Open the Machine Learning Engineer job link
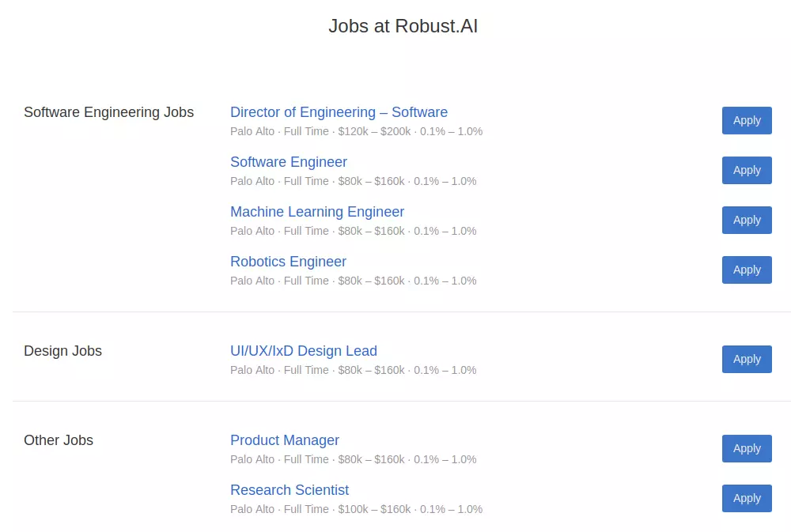Screen dimensions: 791x532 tap(316, 212)
